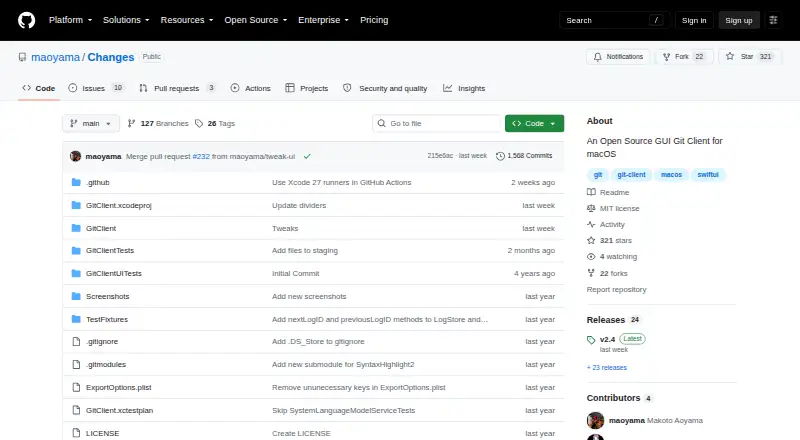
Task: Open the .github folder icon
Action: 76,182
